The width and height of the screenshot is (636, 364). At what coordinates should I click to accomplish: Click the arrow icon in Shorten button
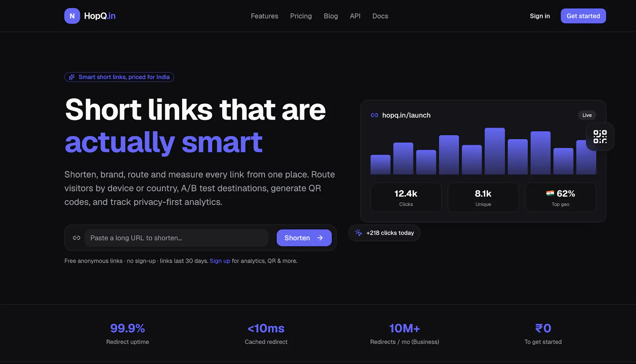coord(320,238)
